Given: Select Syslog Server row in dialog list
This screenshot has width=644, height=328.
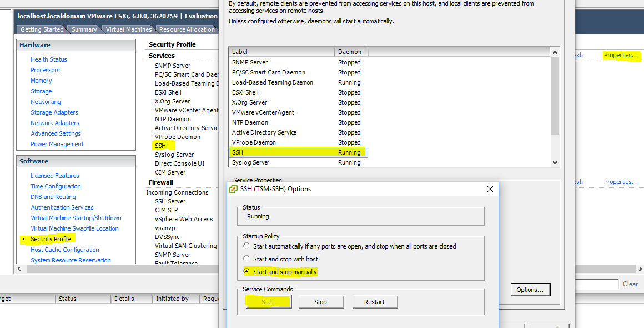Looking at the screenshot, I should pos(298,162).
